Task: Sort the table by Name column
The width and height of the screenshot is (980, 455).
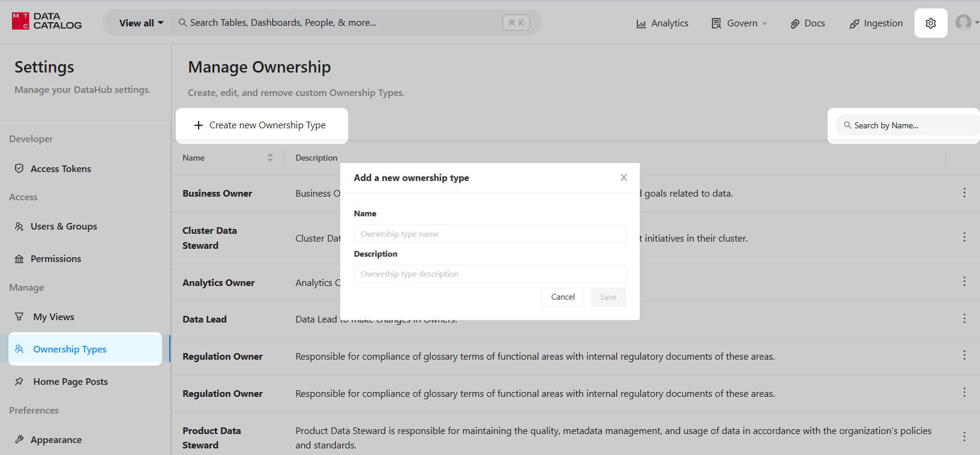Action: (269, 158)
